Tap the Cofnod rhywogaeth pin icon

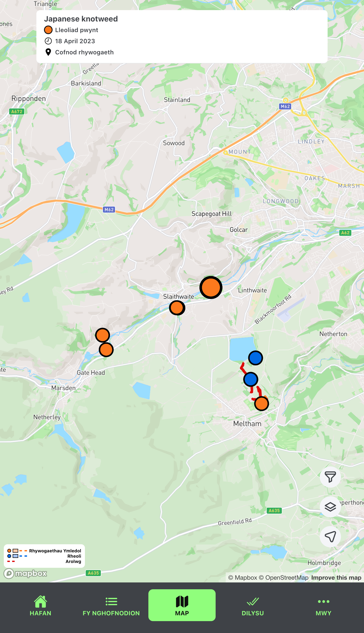[48, 52]
